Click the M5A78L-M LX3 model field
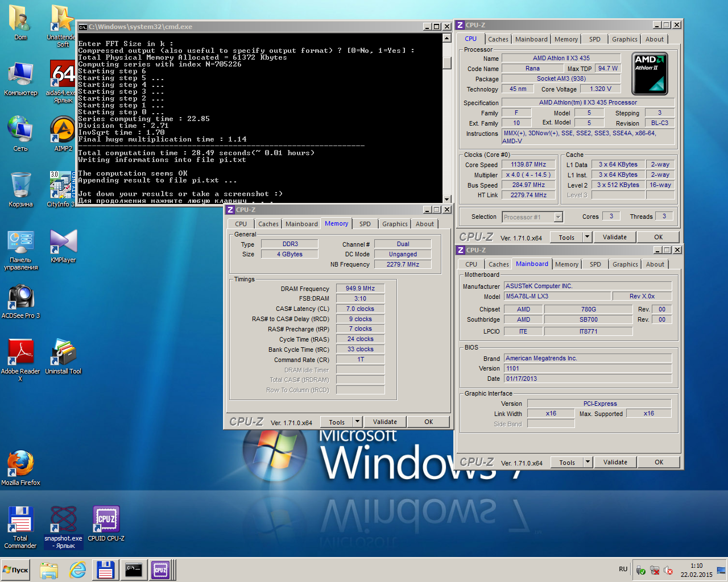This screenshot has height=582, width=728. [557, 296]
